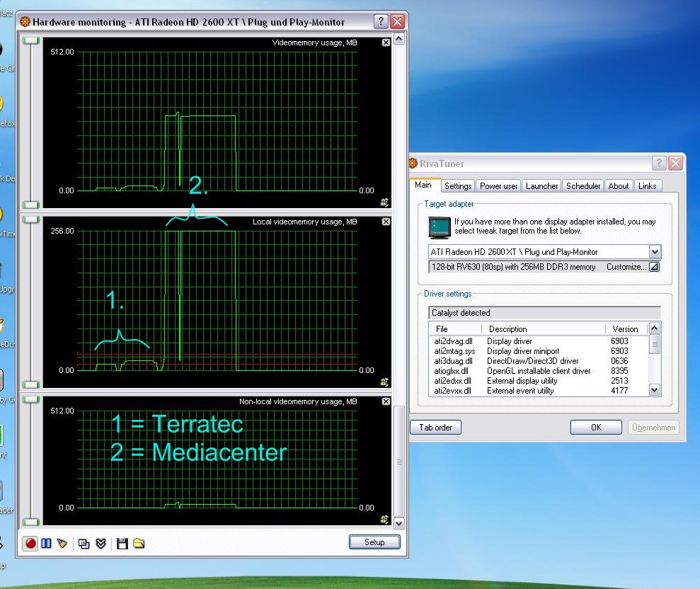Viewport: 700px width, 589px height.
Task: Click bottom slider handle of Videomemory graph
Action: pos(31,205)
